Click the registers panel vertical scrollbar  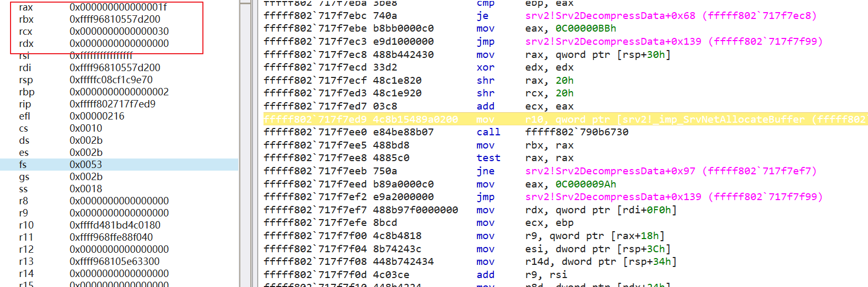[246, 143]
